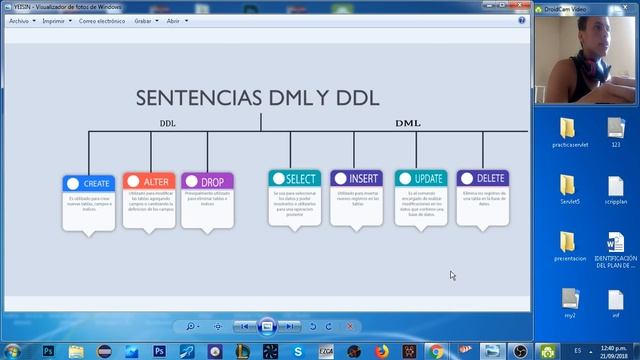Image resolution: width=640 pixels, height=360 pixels.
Task: Click the DML branch label
Action: 408,123
